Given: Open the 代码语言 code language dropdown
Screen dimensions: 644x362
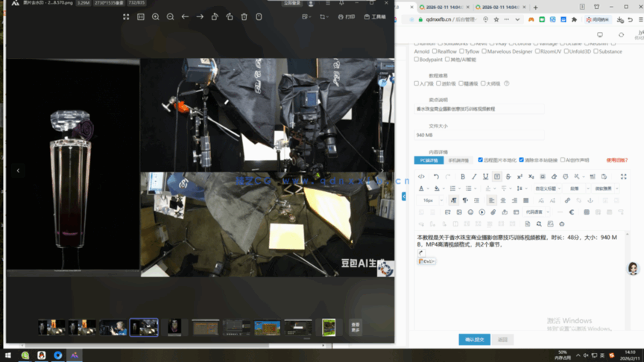Looking at the screenshot, I should pyautogui.click(x=537, y=212).
